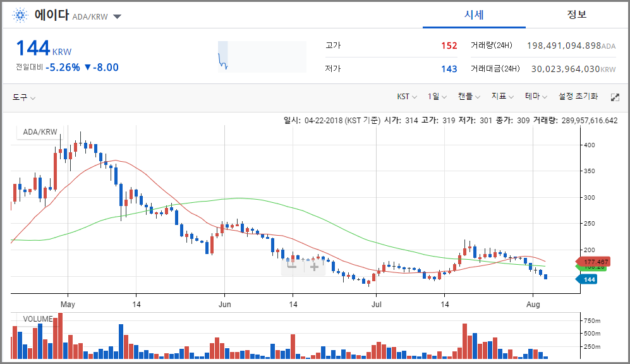Screen dimensions: 630x364
Task: Click the mini price sparkline thumbnail
Action: coord(262,56)
